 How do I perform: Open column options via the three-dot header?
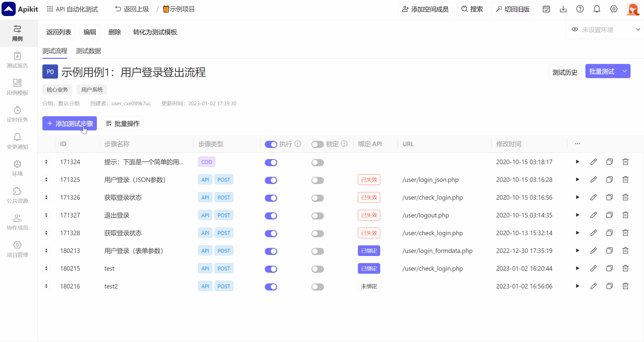point(578,144)
